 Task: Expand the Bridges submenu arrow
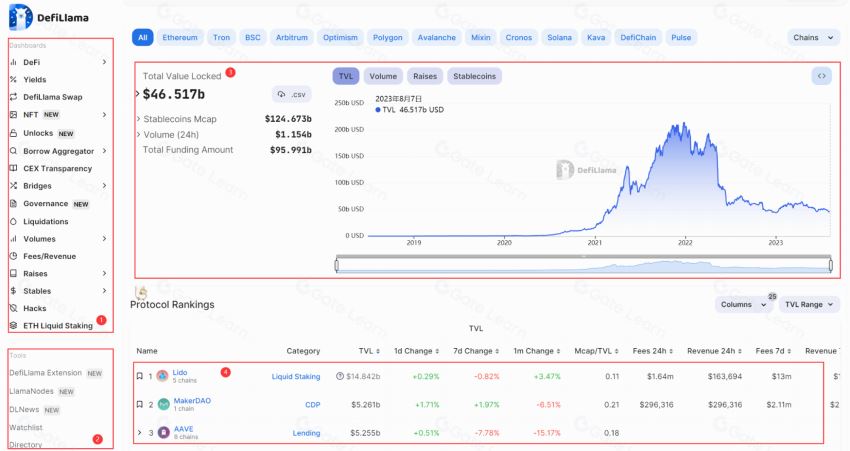pyautogui.click(x=104, y=186)
